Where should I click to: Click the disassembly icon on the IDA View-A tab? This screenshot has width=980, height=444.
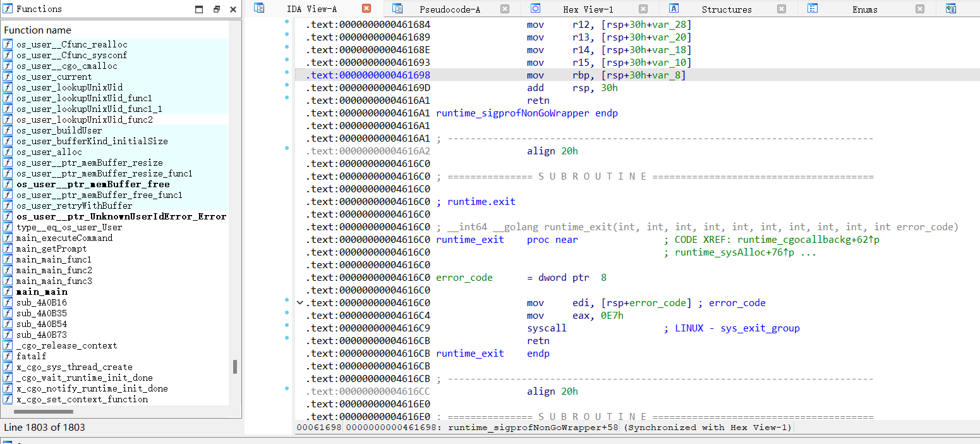[x=258, y=8]
